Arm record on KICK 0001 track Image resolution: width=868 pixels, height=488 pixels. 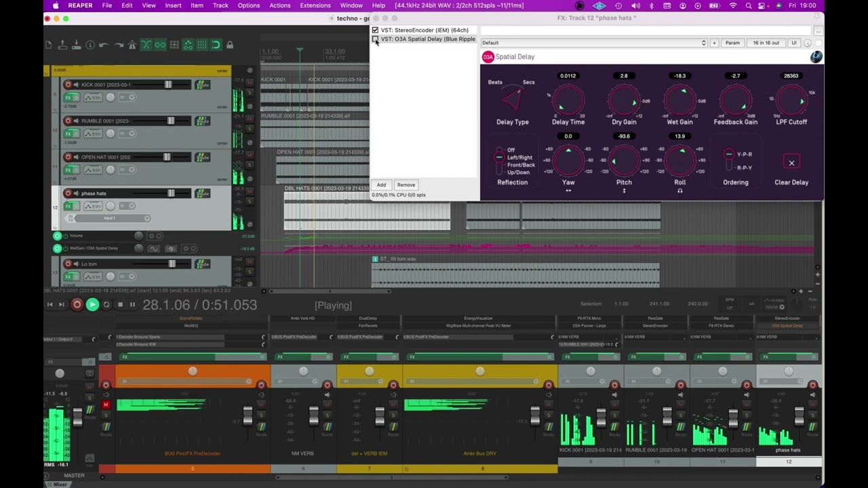[x=68, y=85]
